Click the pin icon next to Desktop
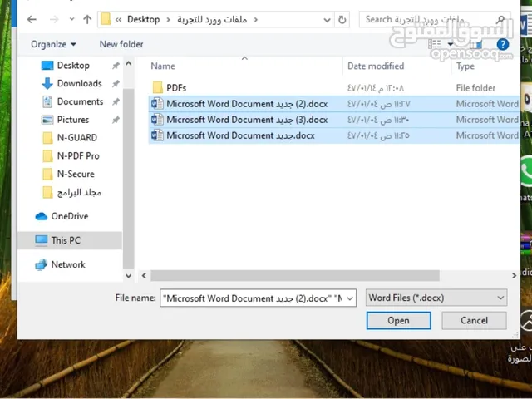 pyautogui.click(x=116, y=66)
